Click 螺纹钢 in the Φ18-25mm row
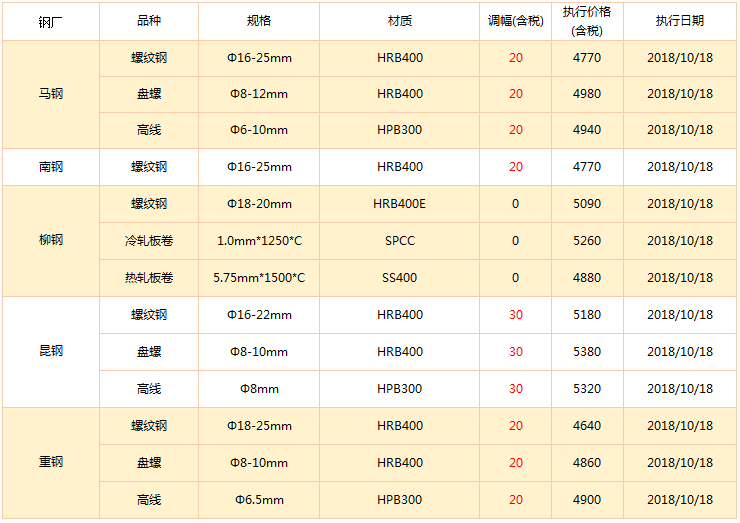Viewport: 740px width, 523px height. click(x=149, y=426)
